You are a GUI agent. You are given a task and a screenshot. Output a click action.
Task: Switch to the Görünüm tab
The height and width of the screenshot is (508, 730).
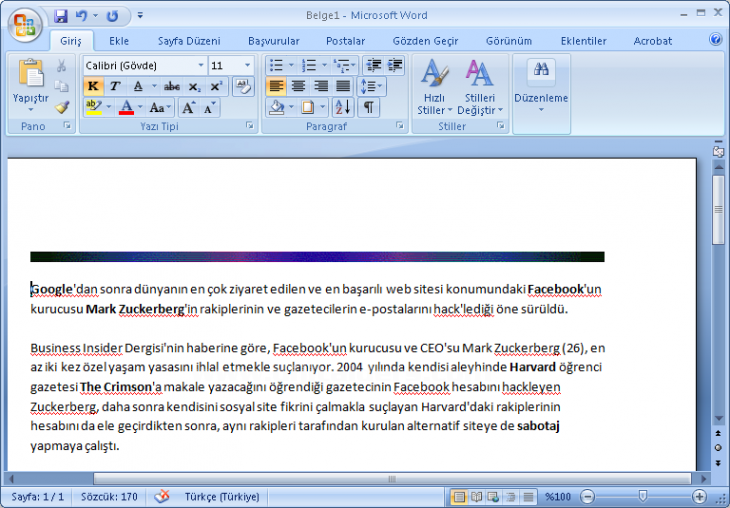coord(509,41)
